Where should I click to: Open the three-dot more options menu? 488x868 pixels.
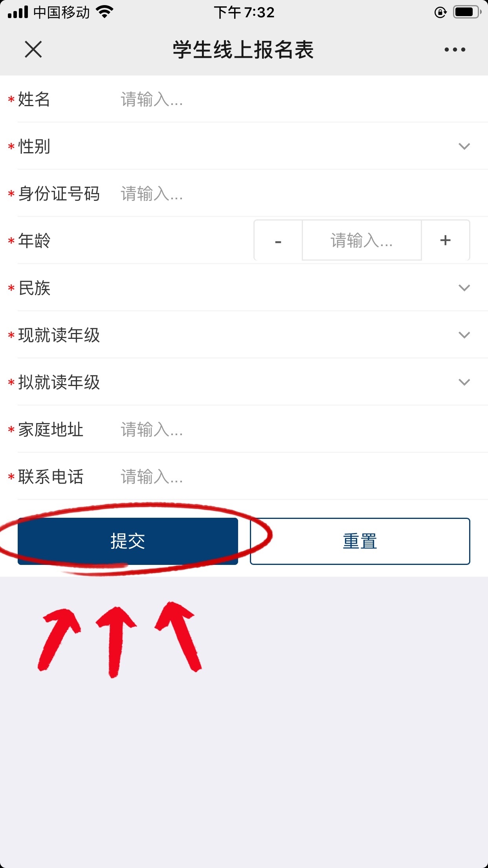[455, 50]
